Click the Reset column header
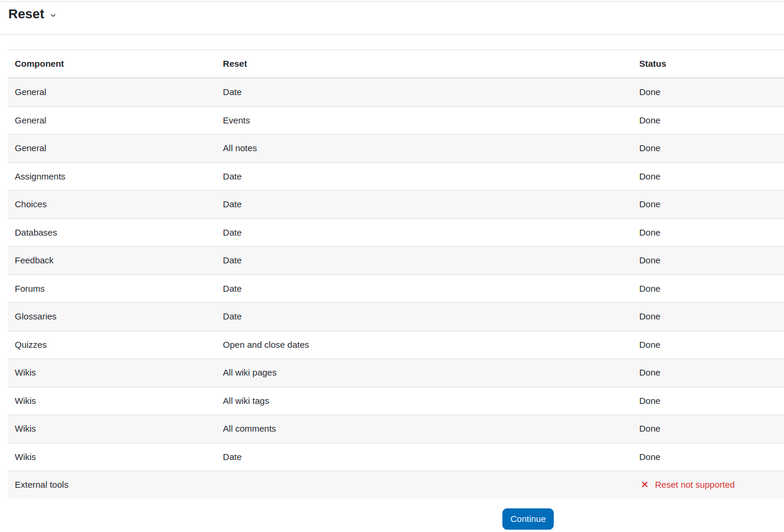 coord(235,64)
